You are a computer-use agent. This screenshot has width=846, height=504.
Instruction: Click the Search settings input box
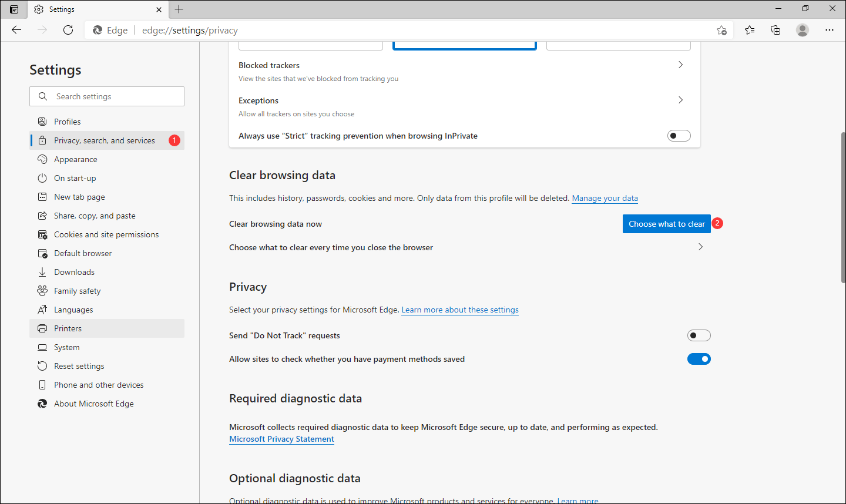(106, 96)
